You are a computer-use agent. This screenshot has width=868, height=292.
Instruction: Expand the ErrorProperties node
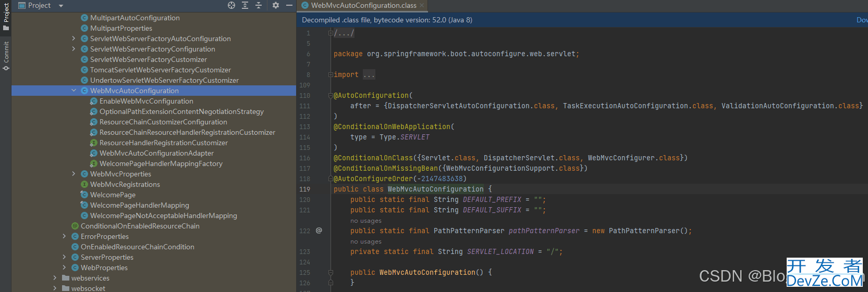64,236
